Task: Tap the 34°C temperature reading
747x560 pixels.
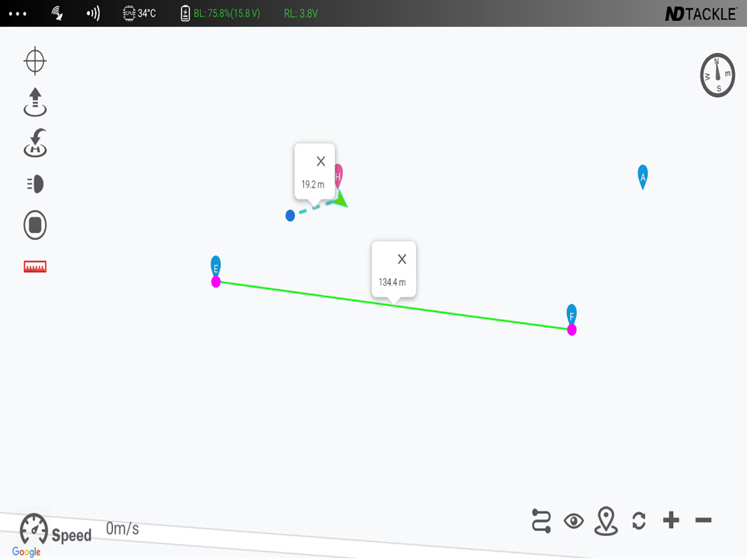Action: tap(146, 13)
